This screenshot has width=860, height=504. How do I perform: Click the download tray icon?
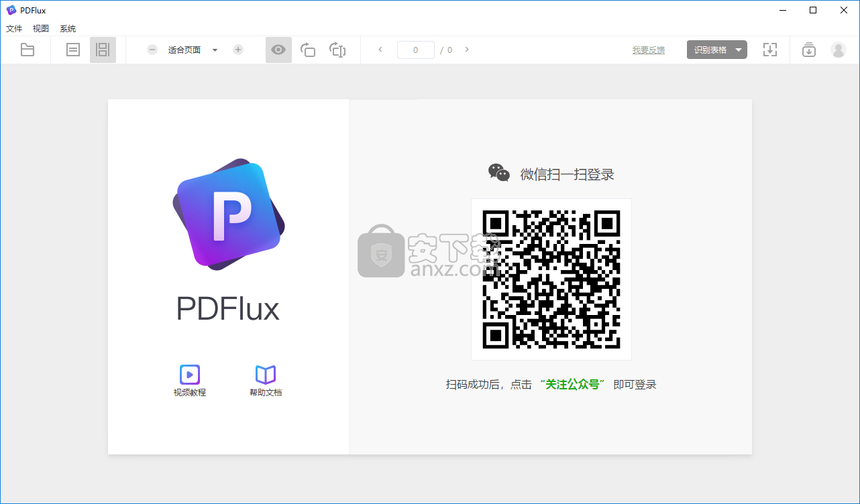(x=809, y=50)
